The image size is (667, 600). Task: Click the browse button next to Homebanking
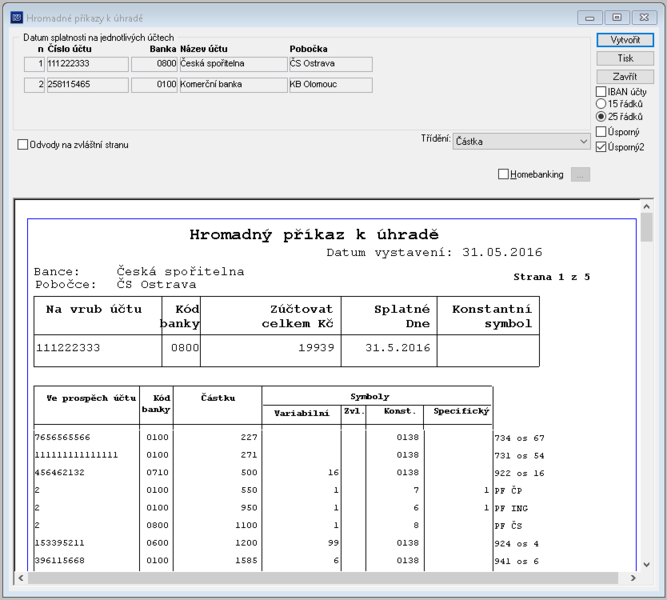(580, 174)
